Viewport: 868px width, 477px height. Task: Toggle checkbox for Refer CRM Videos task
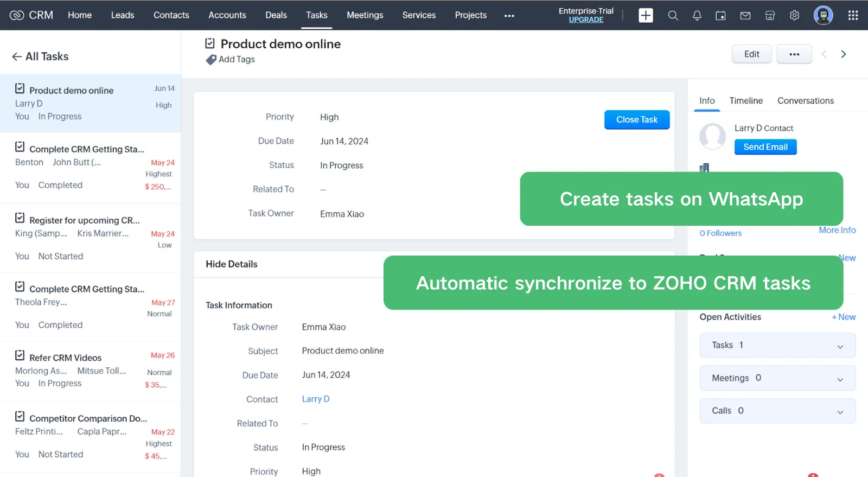tap(20, 355)
